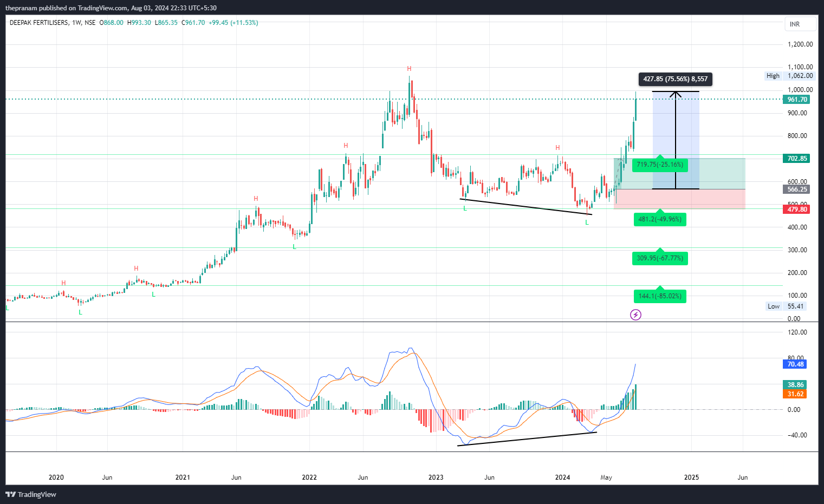Select the black trendline on the MACD pane

pos(527,438)
